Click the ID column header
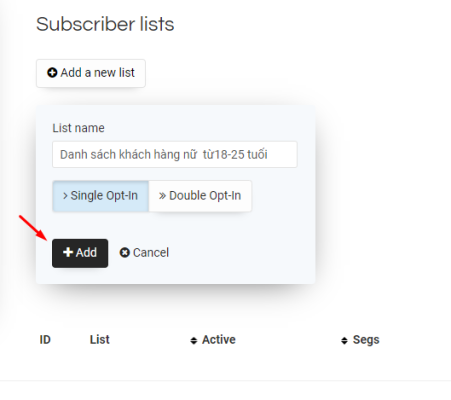Image resolution: width=451 pixels, height=400 pixels. 45,340
